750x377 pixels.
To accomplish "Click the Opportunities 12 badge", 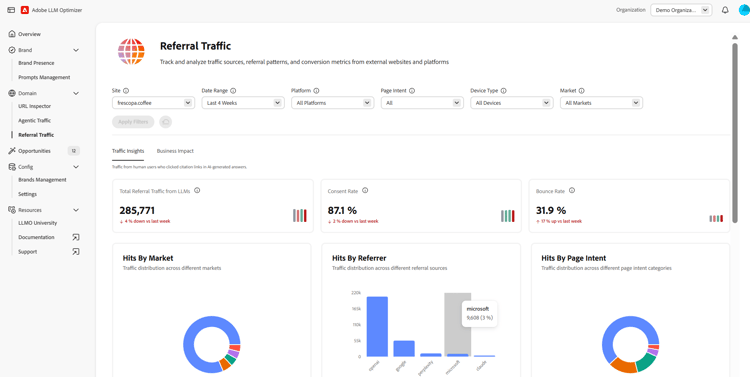I will click(74, 151).
